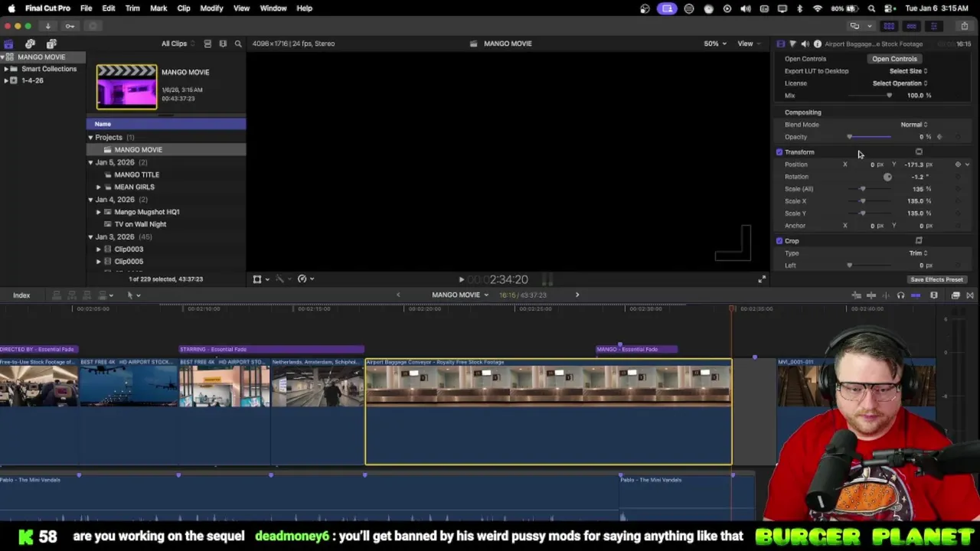Open the Effects browser icon

coord(955,295)
